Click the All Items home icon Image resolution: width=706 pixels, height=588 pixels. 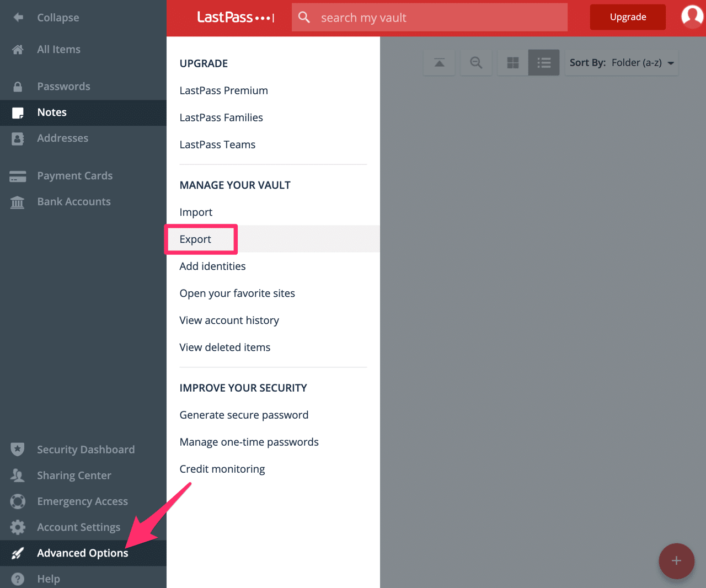pyautogui.click(x=18, y=50)
